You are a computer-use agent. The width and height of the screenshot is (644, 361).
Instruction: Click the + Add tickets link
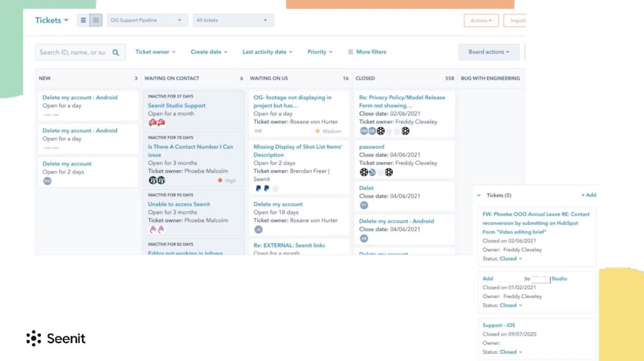(x=589, y=195)
